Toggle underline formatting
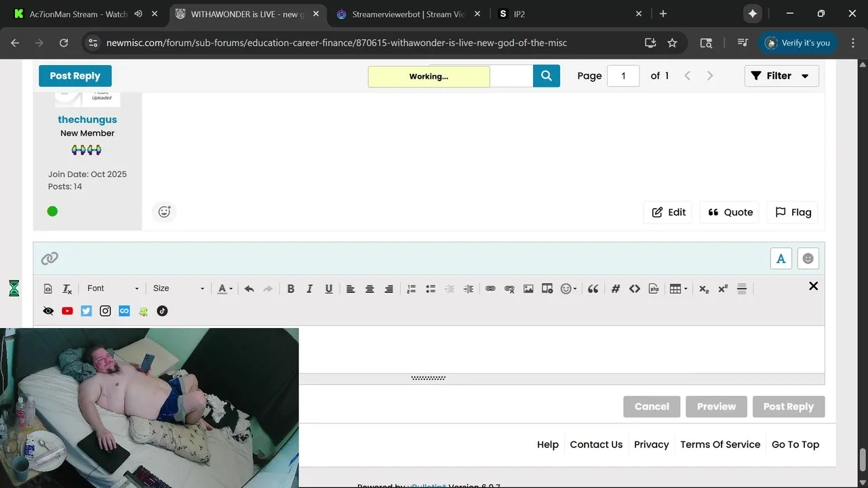This screenshot has height=488, width=868. point(329,289)
